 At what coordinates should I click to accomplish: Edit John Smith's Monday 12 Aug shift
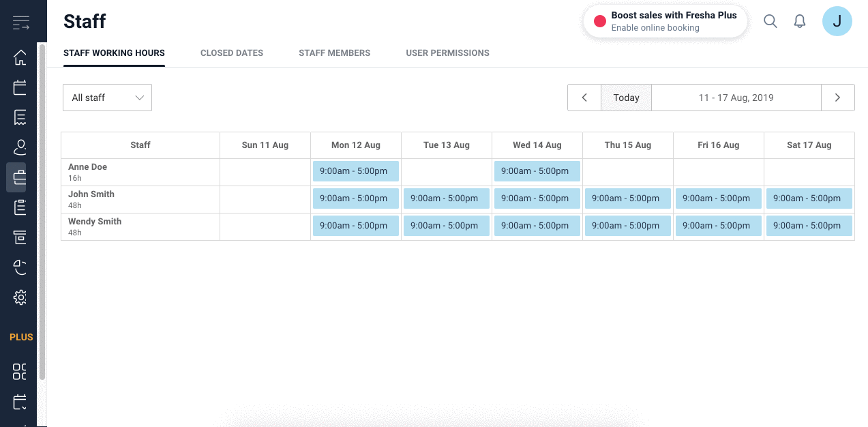356,198
